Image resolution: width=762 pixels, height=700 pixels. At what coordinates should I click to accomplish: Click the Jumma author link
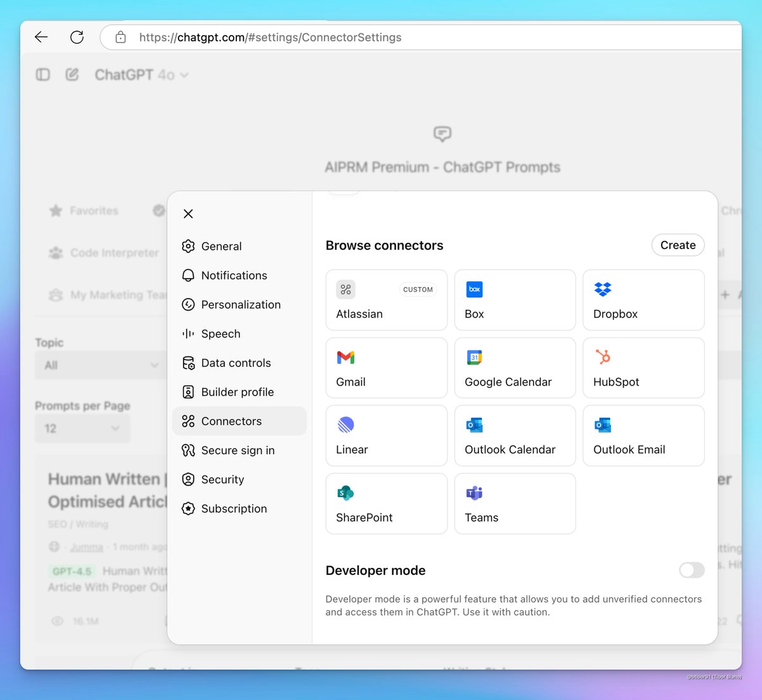[x=86, y=547]
